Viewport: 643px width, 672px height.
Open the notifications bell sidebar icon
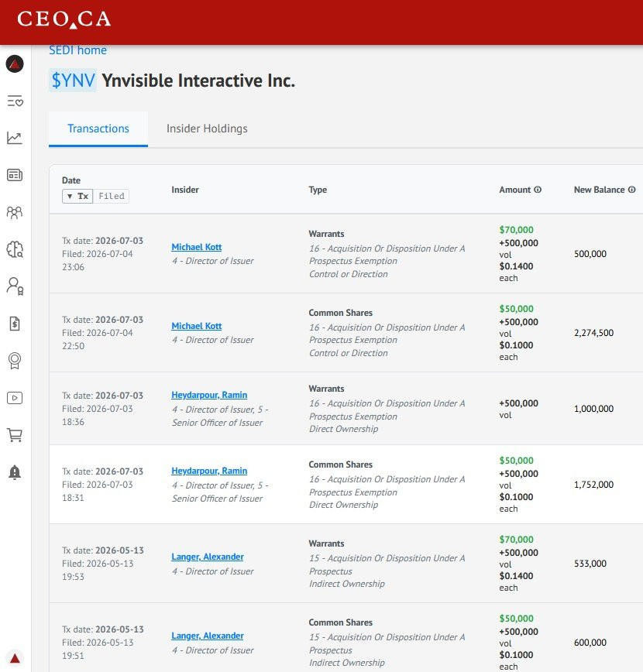15,472
